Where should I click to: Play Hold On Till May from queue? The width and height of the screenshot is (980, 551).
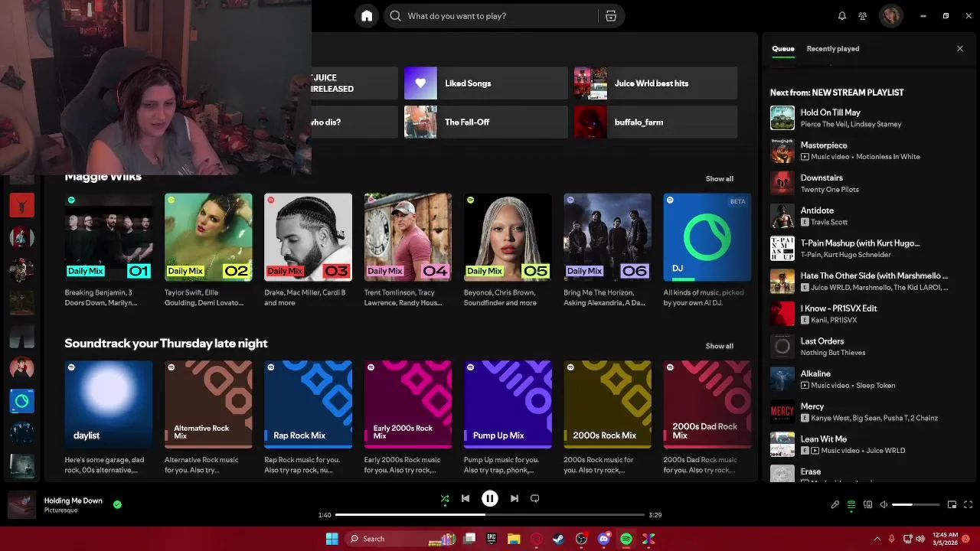pyautogui.click(x=869, y=118)
